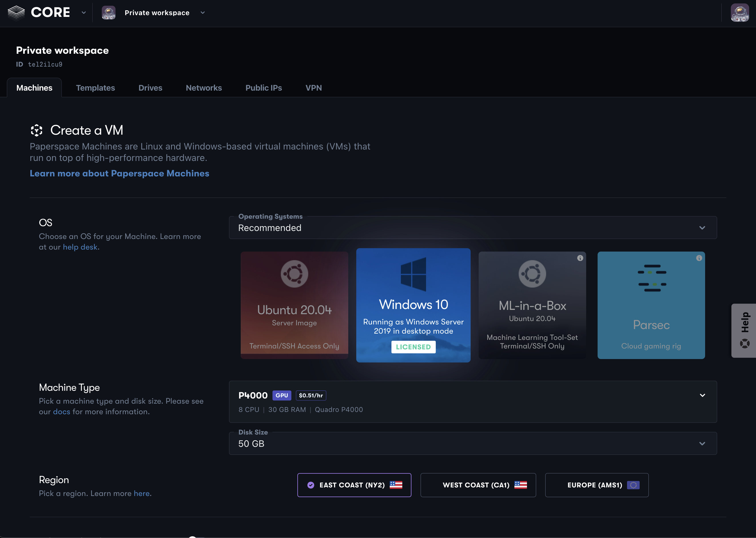Click the Create a VM cube icon
756x538 pixels.
[x=36, y=130]
